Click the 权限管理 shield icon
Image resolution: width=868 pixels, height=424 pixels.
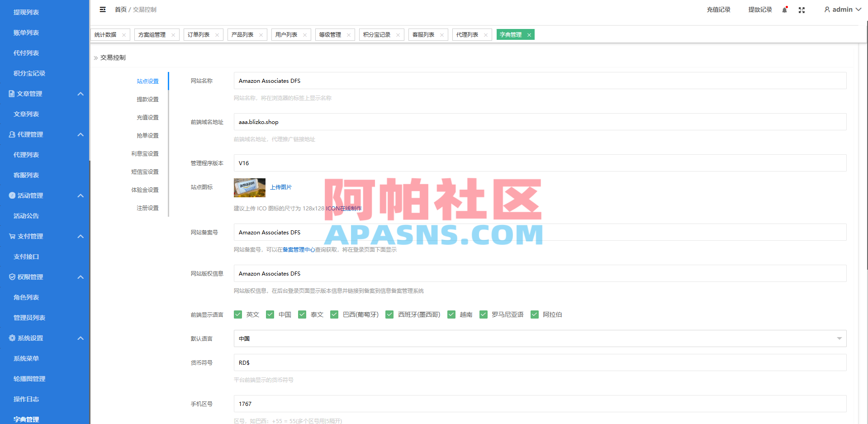click(x=11, y=277)
